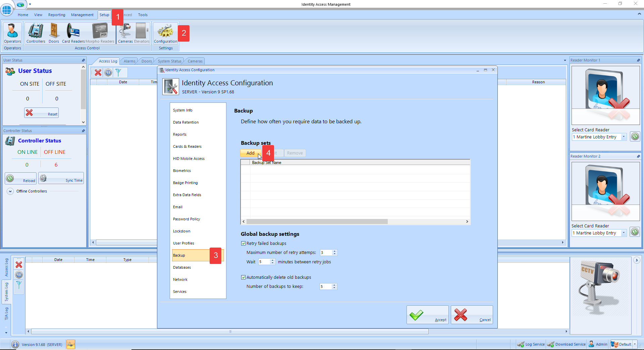This screenshot has width=644, height=350.
Task: Collapse the ribbon with the chevron
Action: pyautogui.click(x=639, y=14)
